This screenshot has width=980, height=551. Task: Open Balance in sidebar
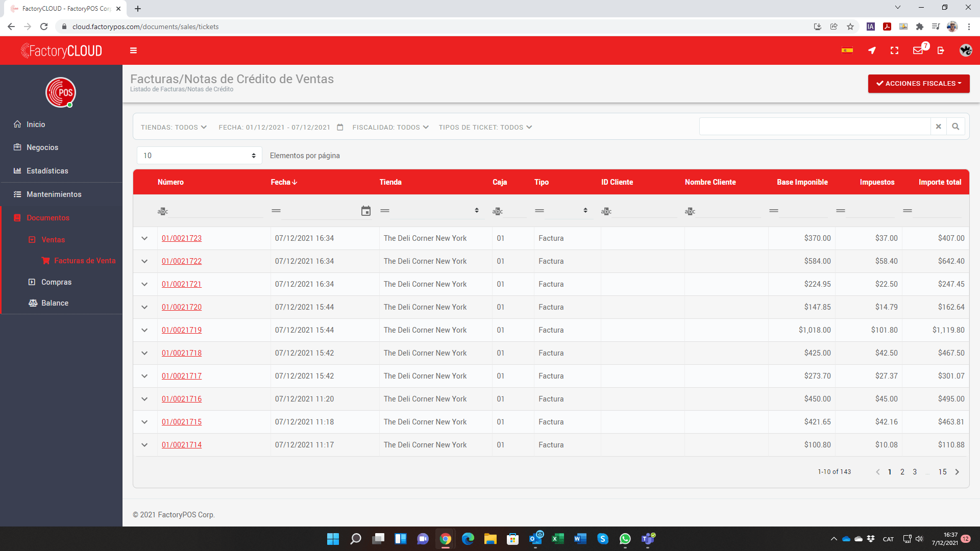[55, 303]
